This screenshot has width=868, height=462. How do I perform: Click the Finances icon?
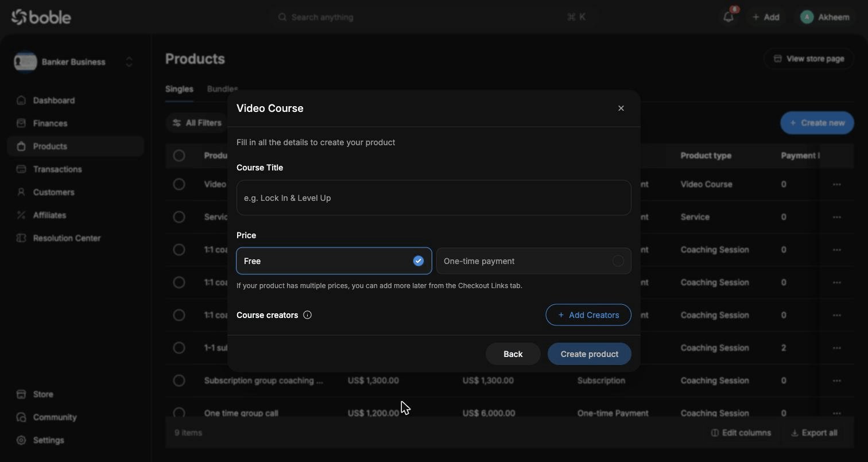(21, 123)
